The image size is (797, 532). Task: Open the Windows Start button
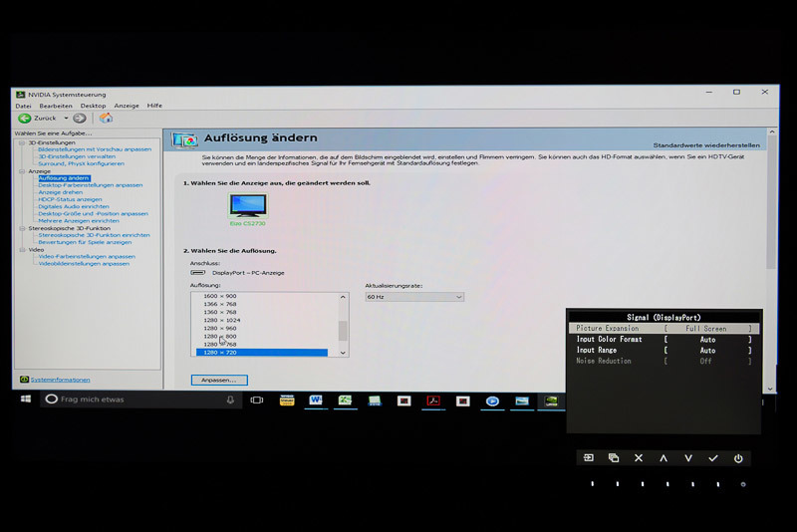pos(26,399)
